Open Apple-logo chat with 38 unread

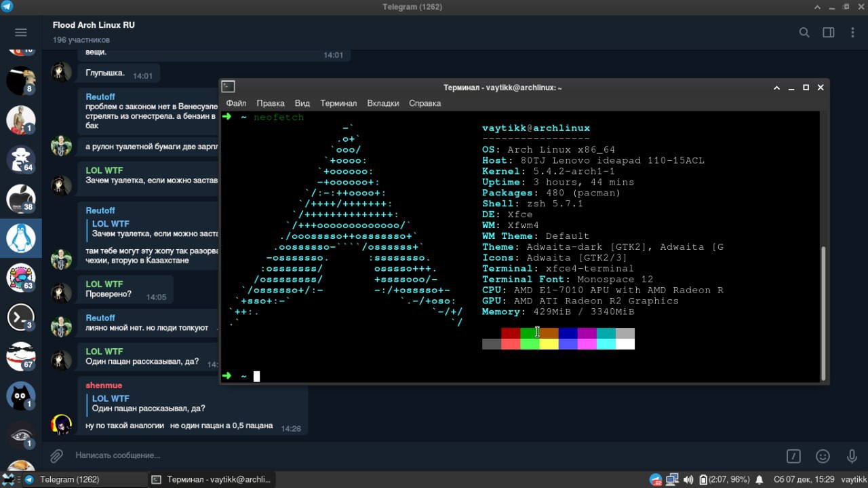pyautogui.click(x=20, y=199)
